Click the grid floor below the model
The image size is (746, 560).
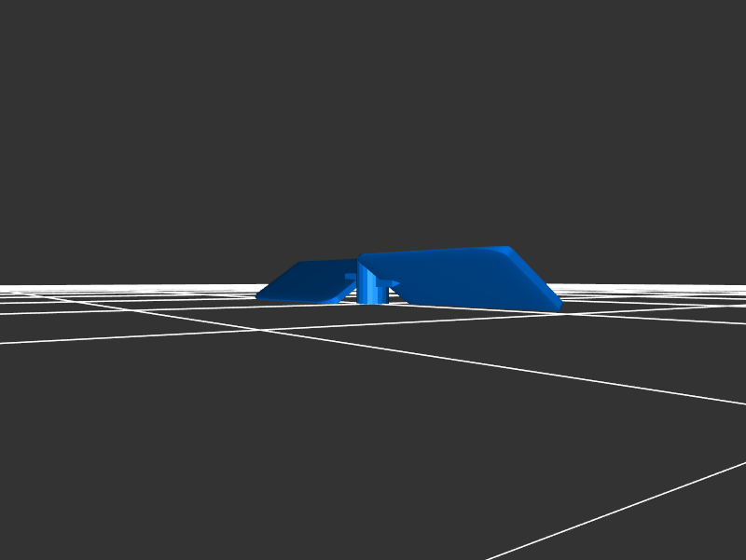coord(373,438)
